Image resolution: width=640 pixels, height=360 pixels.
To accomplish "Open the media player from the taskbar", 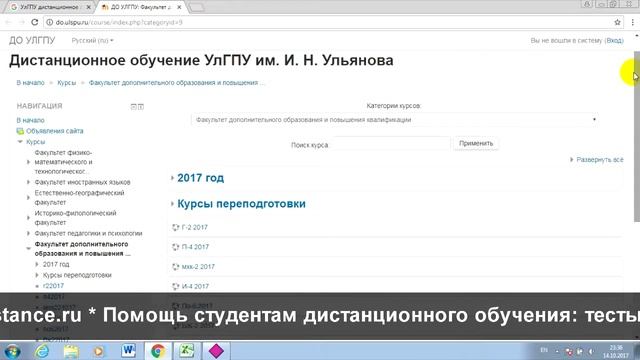I will 99,351.
